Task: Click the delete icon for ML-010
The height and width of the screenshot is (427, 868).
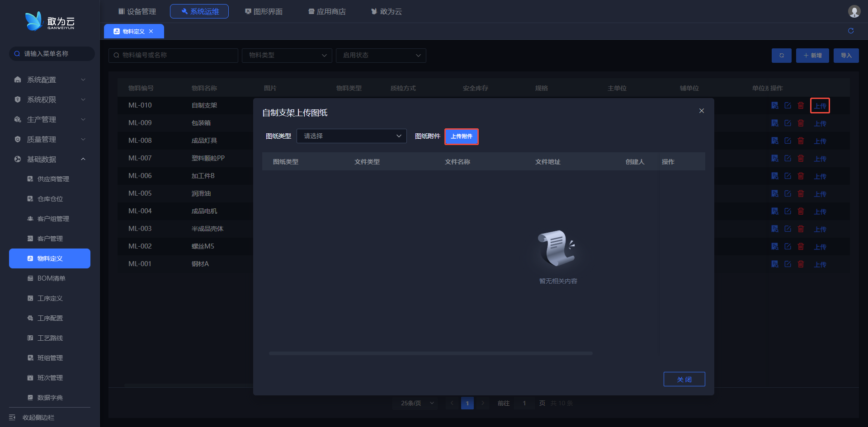Action: 801,105
